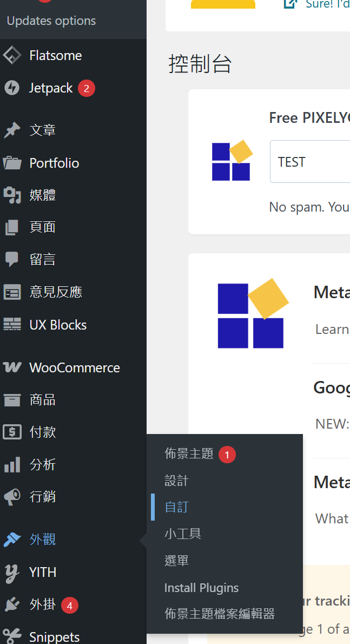Open 佈景主題 in the 外觀 submenu
Viewport: 350px width, 644px height.
pos(189,454)
